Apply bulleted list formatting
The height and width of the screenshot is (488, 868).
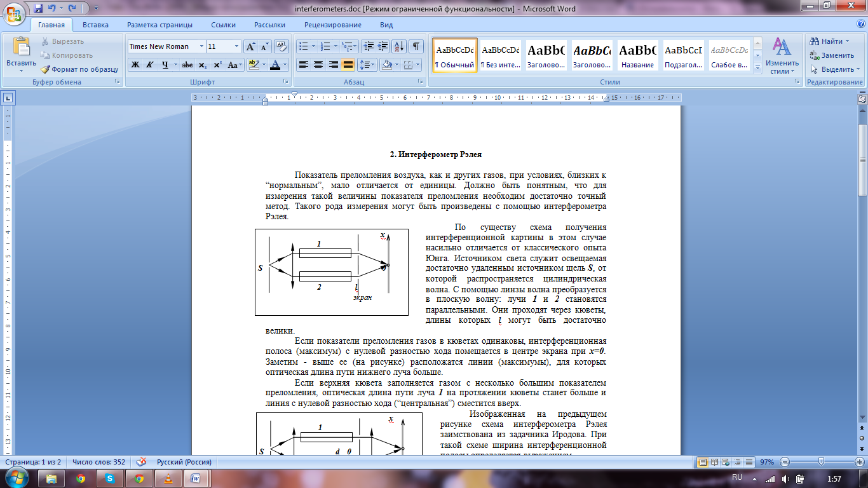[x=304, y=46]
